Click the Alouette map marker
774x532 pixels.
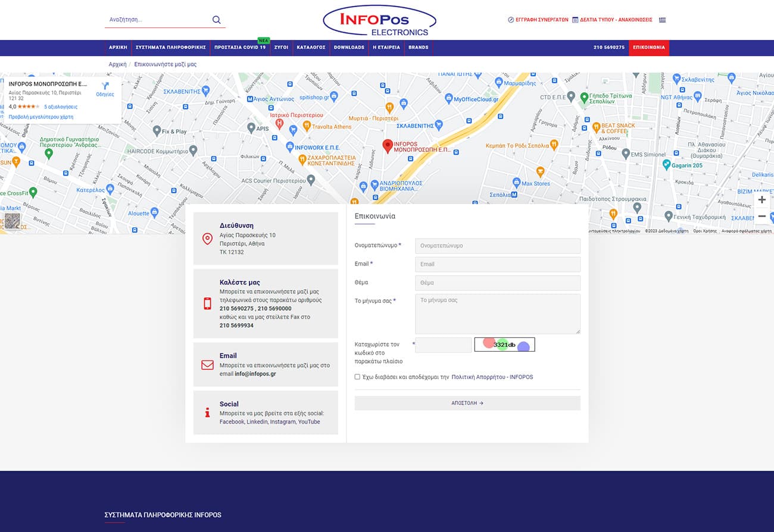pos(154,212)
